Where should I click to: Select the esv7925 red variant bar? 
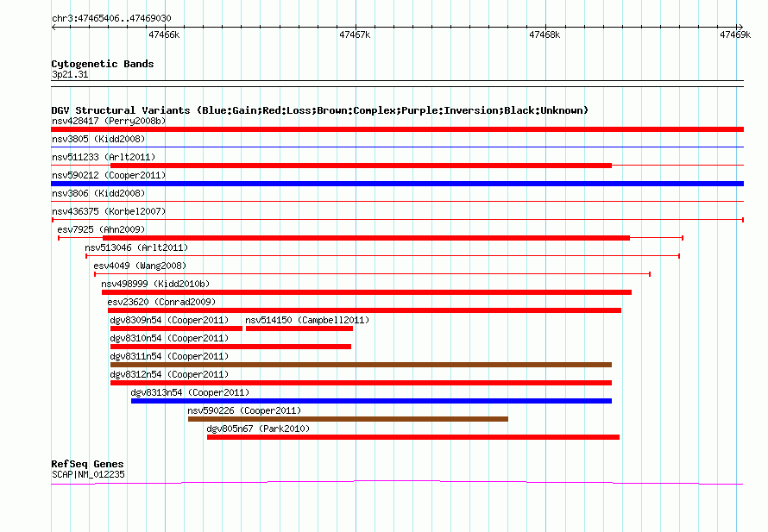(x=366, y=238)
